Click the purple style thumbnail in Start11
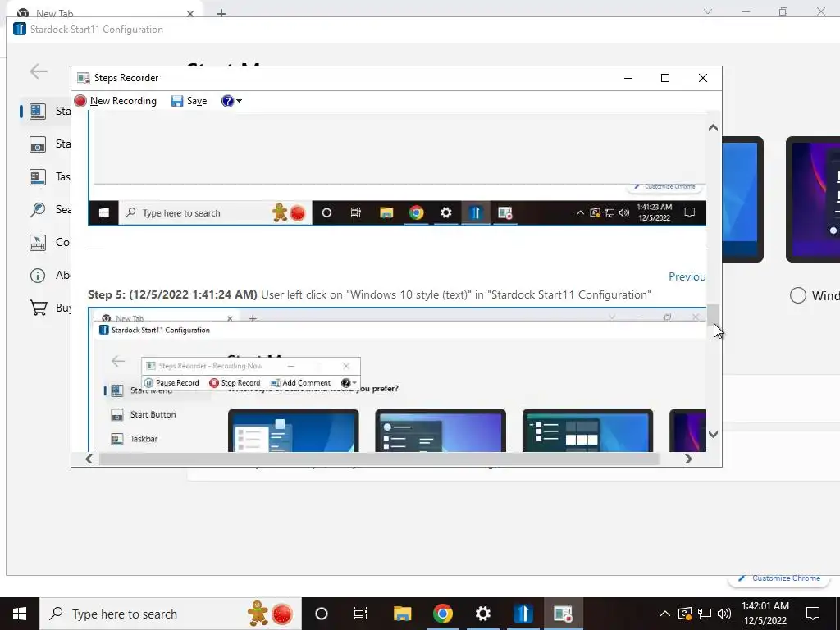The image size is (840, 630). point(813,199)
